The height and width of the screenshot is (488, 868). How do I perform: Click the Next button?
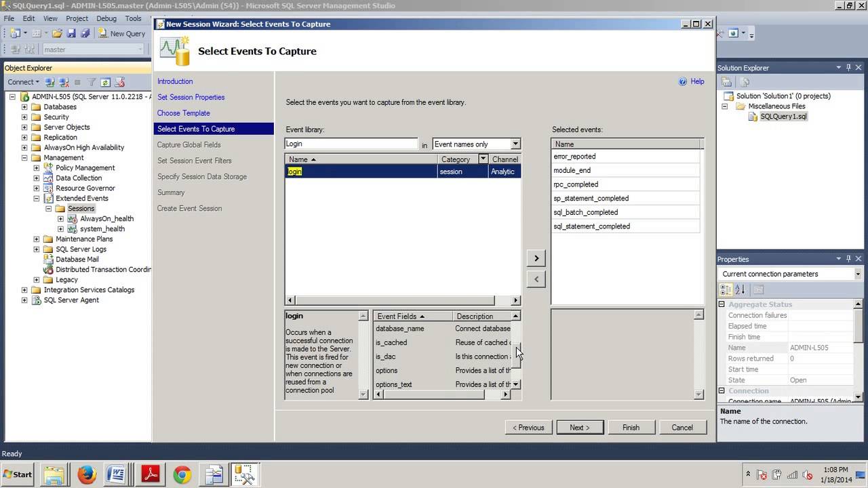click(x=580, y=428)
